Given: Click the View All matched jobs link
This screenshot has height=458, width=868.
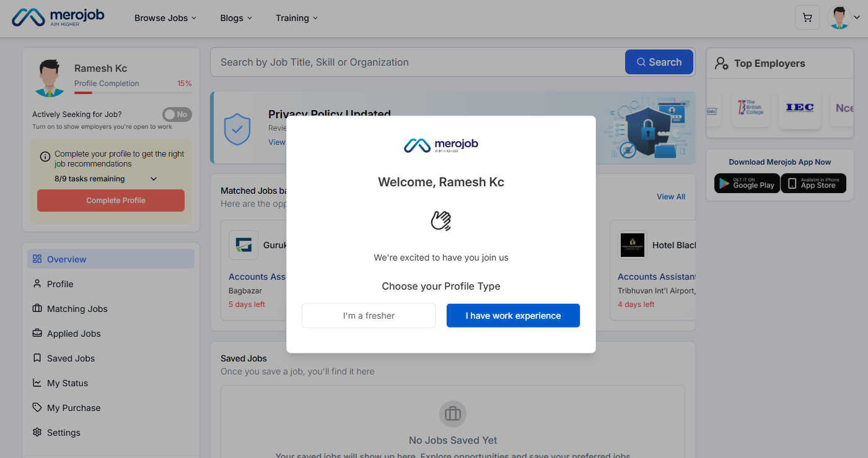Looking at the screenshot, I should click(670, 197).
